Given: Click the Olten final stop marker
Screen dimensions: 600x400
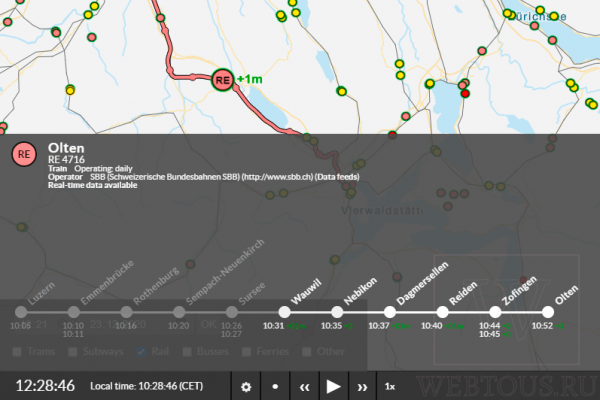Looking at the screenshot, I should (548, 312).
